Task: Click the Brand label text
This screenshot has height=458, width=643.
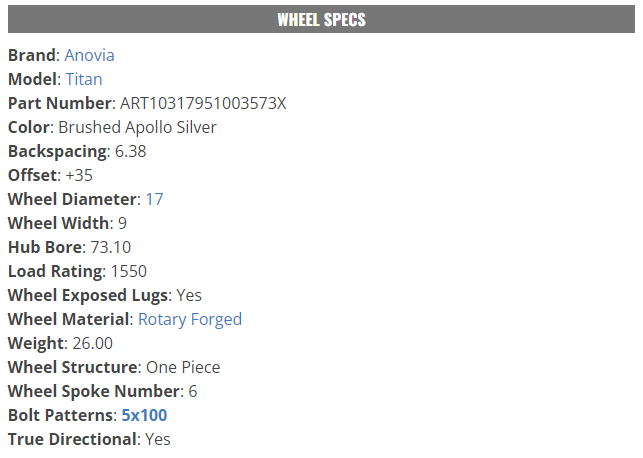Action: (x=31, y=55)
